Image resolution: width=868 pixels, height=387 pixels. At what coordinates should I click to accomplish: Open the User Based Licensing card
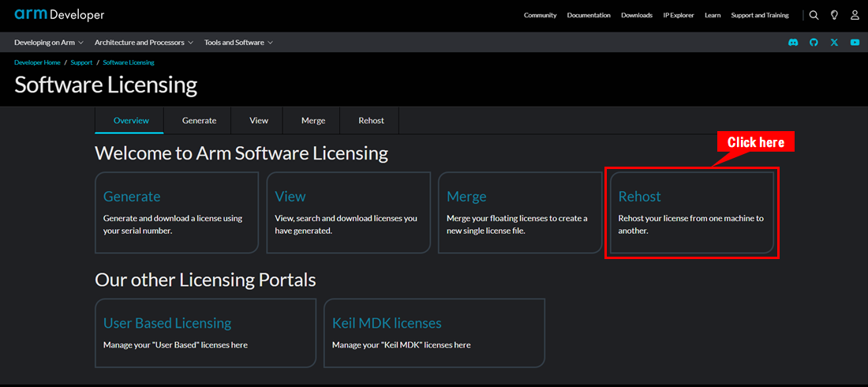click(205, 333)
